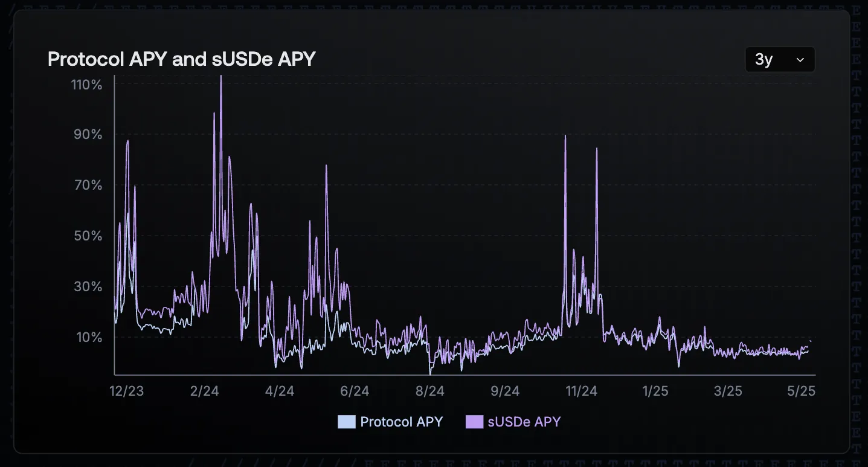This screenshot has width=868, height=467.
Task: Click the 12/23 x-axis label
Action: [126, 391]
